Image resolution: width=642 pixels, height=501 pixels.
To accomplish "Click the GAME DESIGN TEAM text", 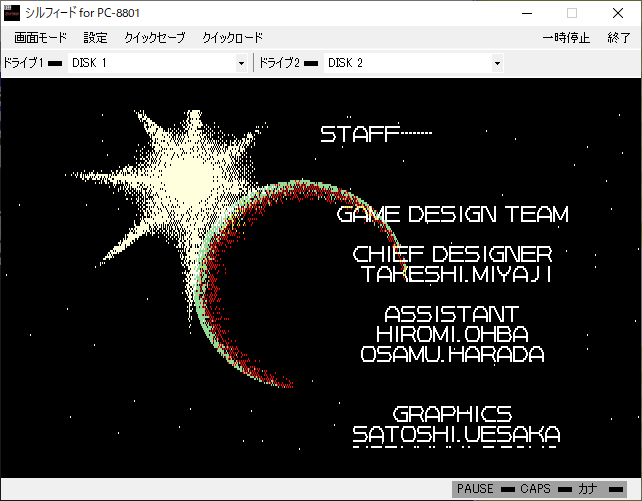I will [x=452, y=214].
